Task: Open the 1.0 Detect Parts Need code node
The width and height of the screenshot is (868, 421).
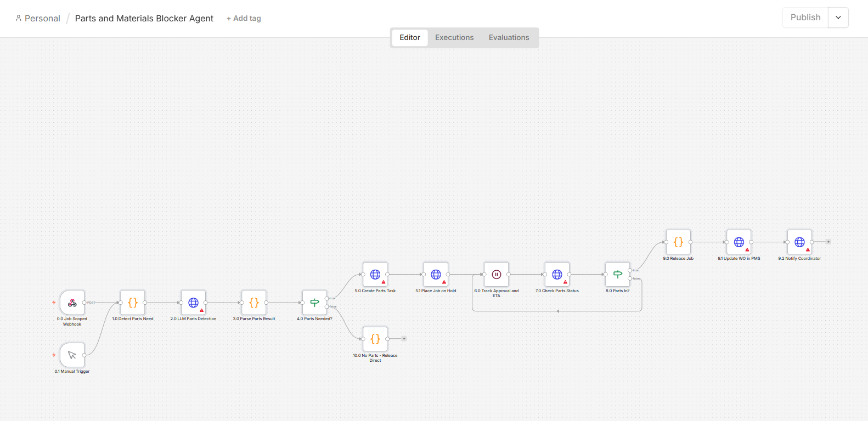Action: click(x=133, y=303)
